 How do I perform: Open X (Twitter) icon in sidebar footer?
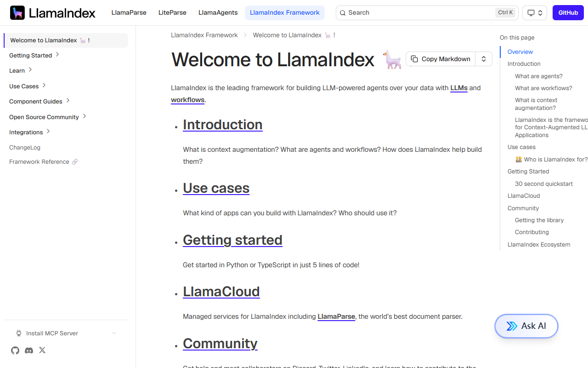click(x=42, y=350)
